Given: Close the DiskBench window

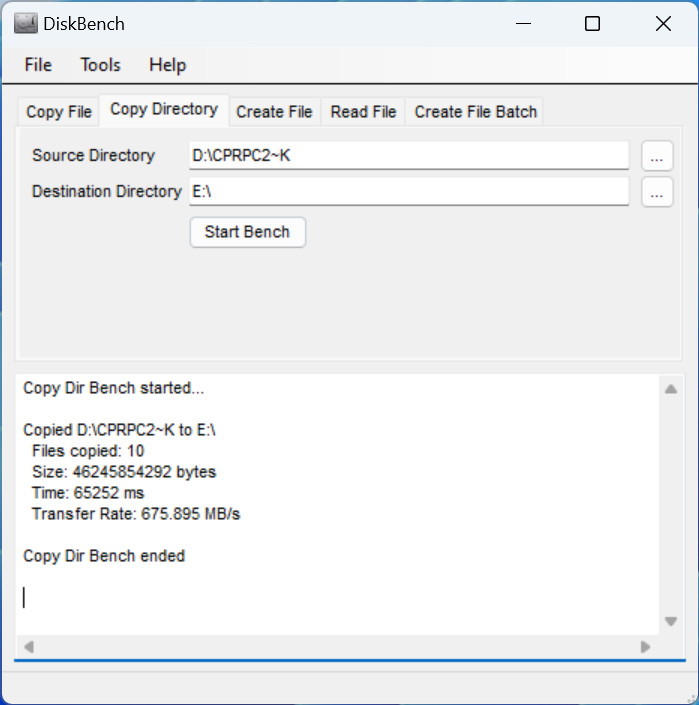Looking at the screenshot, I should (663, 23).
